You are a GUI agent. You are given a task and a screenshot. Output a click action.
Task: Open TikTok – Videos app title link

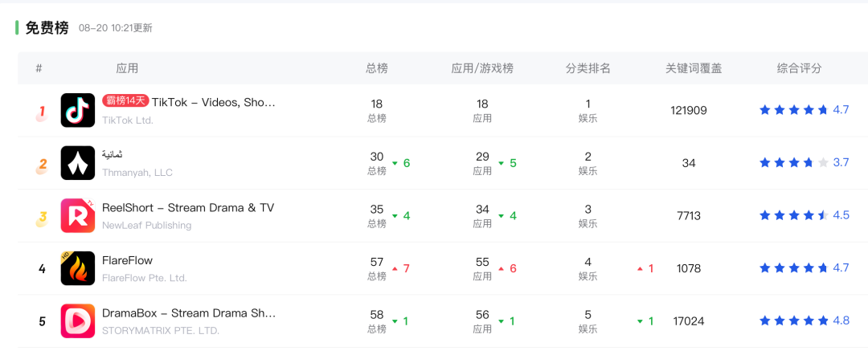point(214,102)
